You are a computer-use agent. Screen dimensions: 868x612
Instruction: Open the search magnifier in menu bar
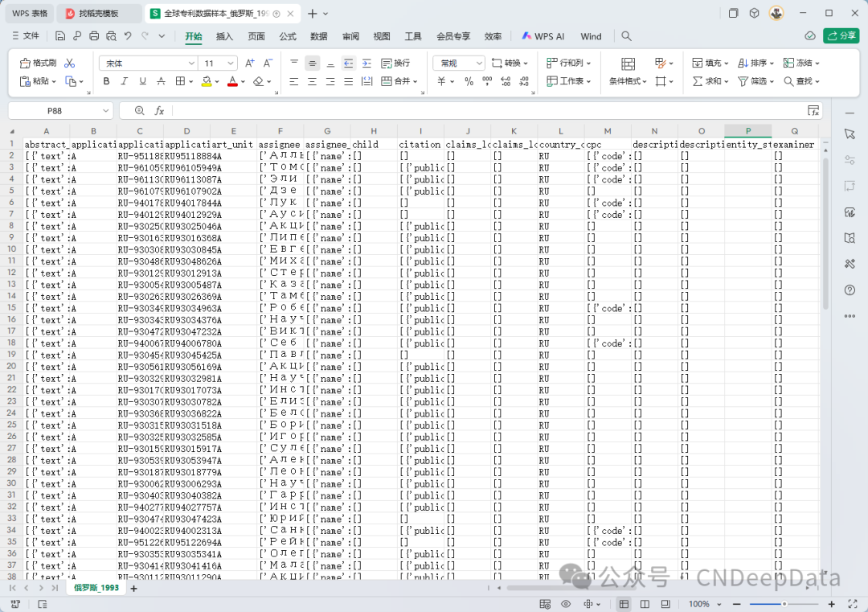(x=626, y=36)
